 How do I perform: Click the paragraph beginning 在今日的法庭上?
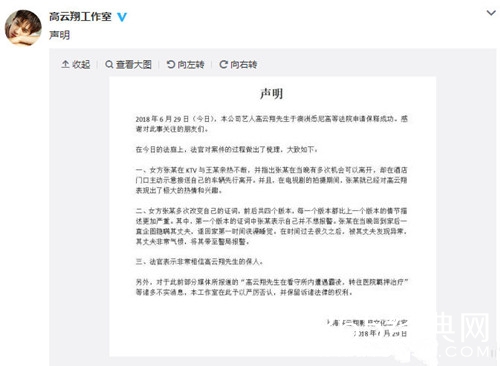(227, 150)
